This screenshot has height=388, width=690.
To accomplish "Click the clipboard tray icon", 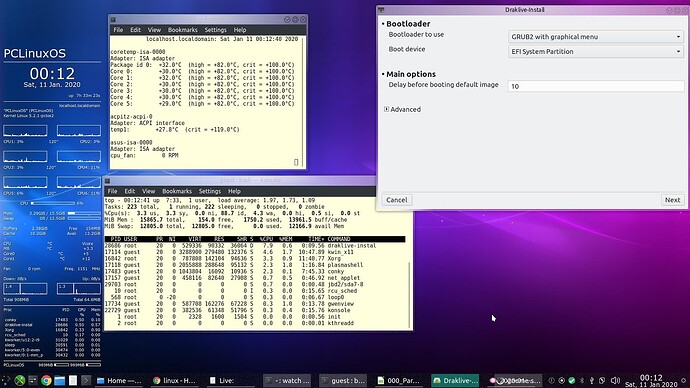I will click(x=602, y=381).
